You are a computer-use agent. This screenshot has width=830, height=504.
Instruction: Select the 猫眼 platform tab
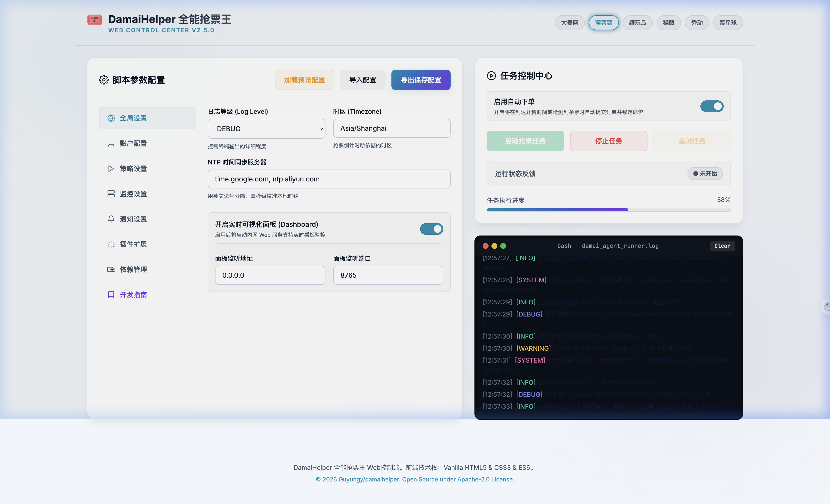(x=669, y=23)
